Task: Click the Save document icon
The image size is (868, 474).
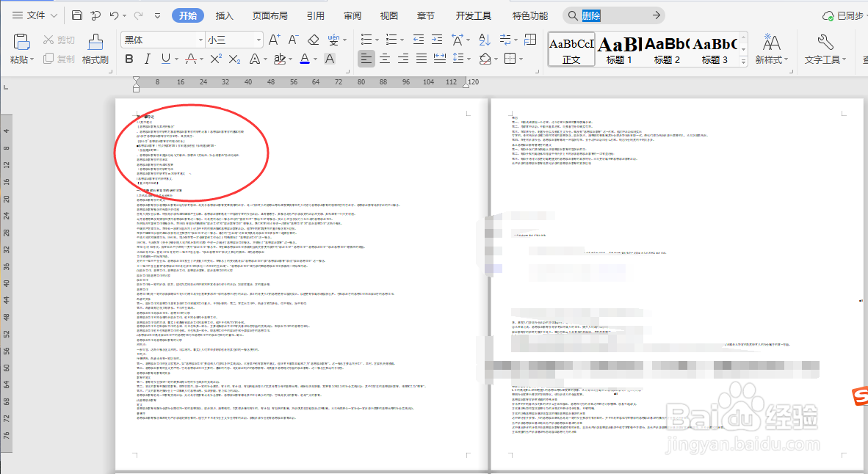Action: coord(77,15)
